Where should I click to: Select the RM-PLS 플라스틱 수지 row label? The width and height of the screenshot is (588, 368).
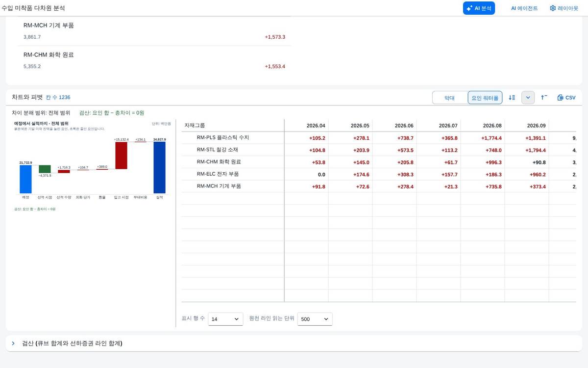click(x=223, y=138)
